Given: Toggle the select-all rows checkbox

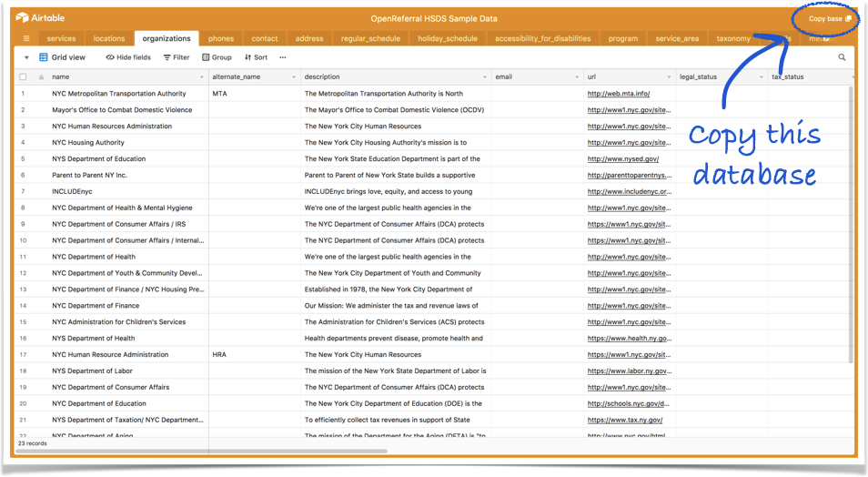Looking at the screenshot, I should 23,77.
